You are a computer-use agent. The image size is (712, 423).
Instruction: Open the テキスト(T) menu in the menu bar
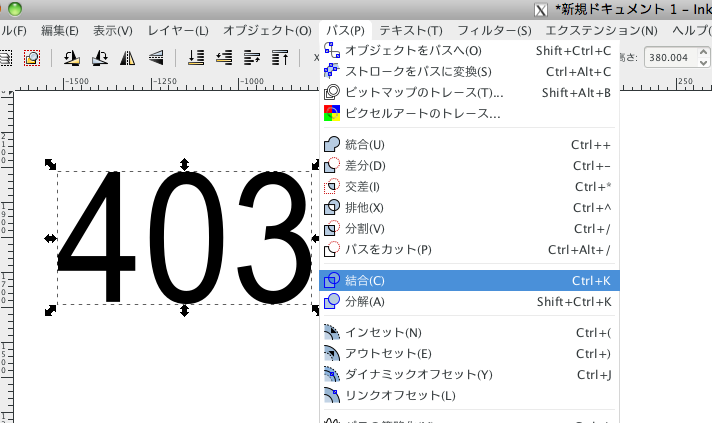(411, 31)
